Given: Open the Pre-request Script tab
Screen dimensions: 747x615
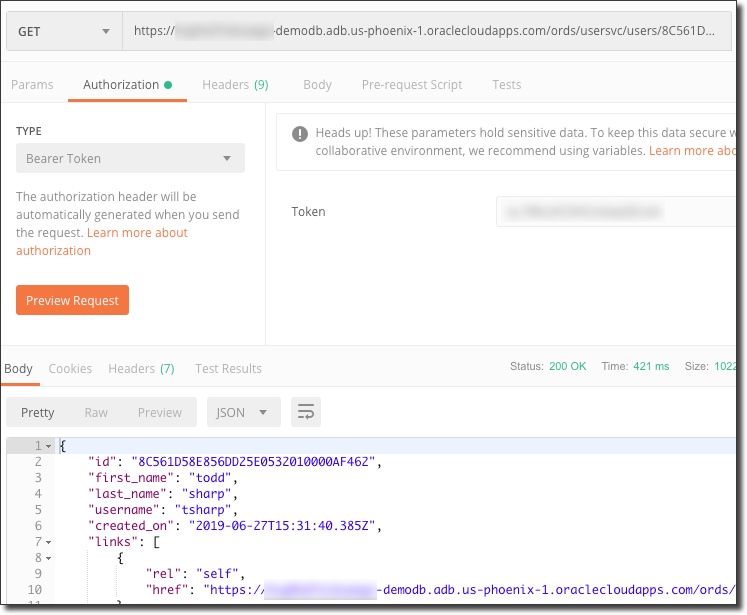Looking at the screenshot, I should pyautogui.click(x=412, y=85).
